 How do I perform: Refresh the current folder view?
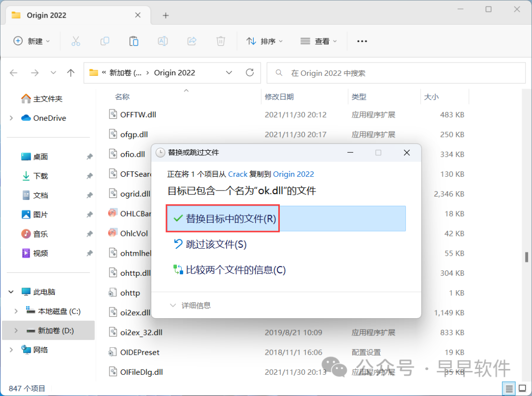click(x=250, y=73)
